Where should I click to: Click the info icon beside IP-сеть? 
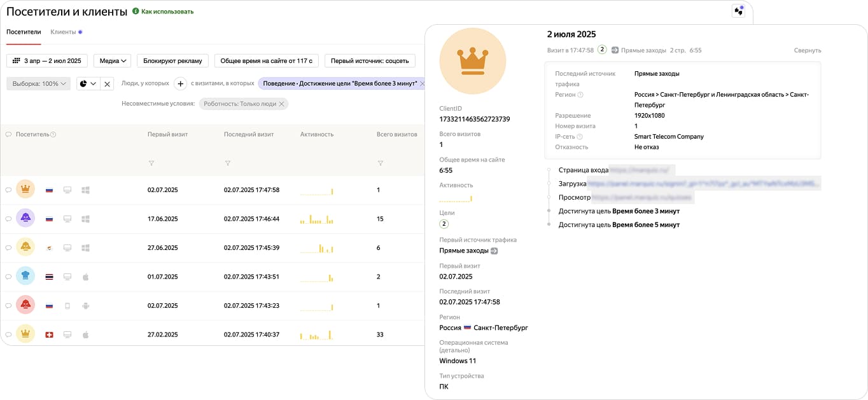pyautogui.click(x=580, y=137)
